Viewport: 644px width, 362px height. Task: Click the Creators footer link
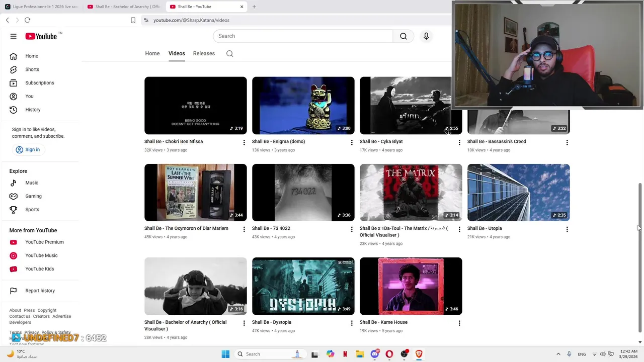[41, 316]
